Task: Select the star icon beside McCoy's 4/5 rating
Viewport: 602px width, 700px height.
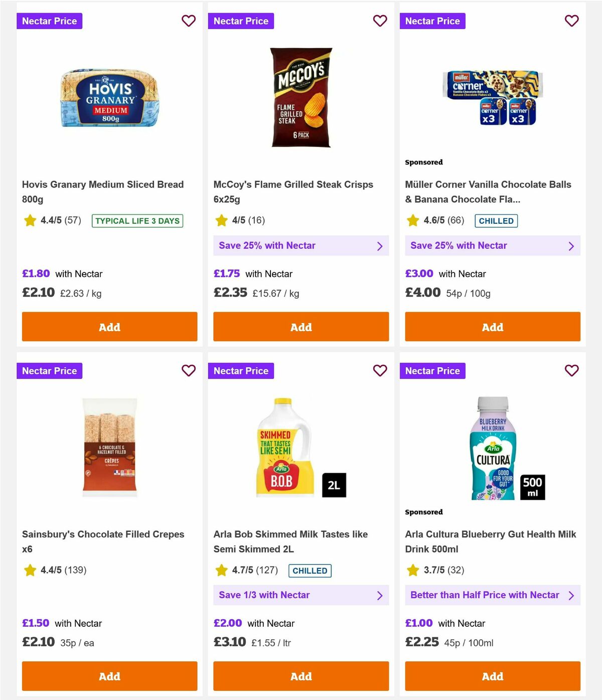Action: tap(221, 220)
